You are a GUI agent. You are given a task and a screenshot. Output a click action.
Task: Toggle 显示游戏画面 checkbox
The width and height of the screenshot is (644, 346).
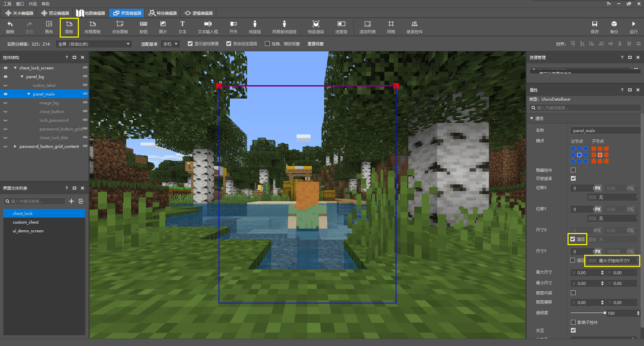[190, 44]
